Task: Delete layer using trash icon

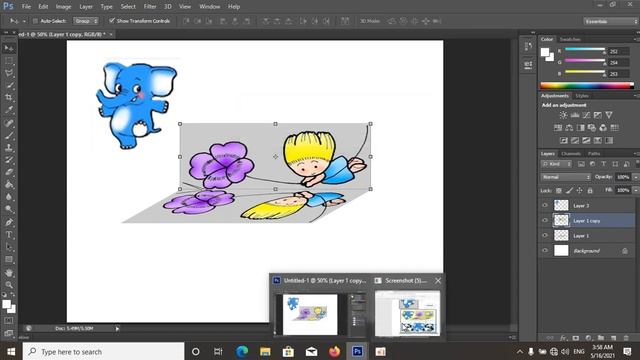Action: 626,338
